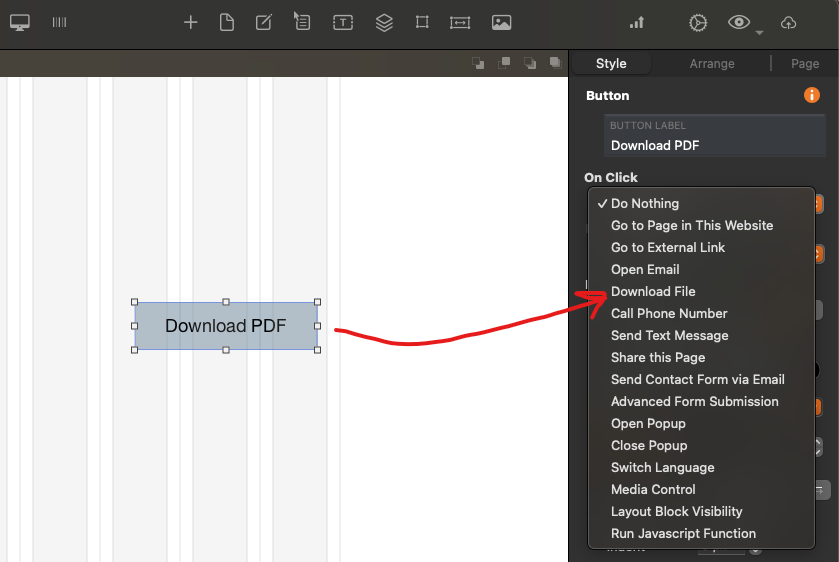The image size is (839, 562).
Task: Select the text box tool icon
Action: [343, 22]
